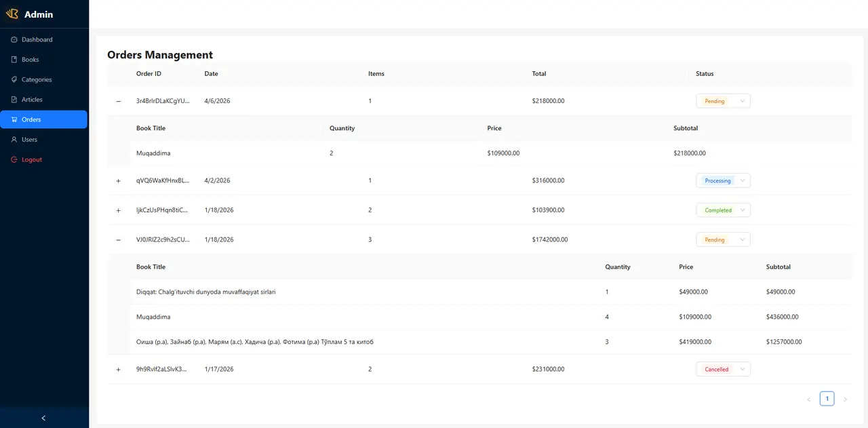868x428 pixels.
Task: Click the next page arrow
Action: pos(845,400)
